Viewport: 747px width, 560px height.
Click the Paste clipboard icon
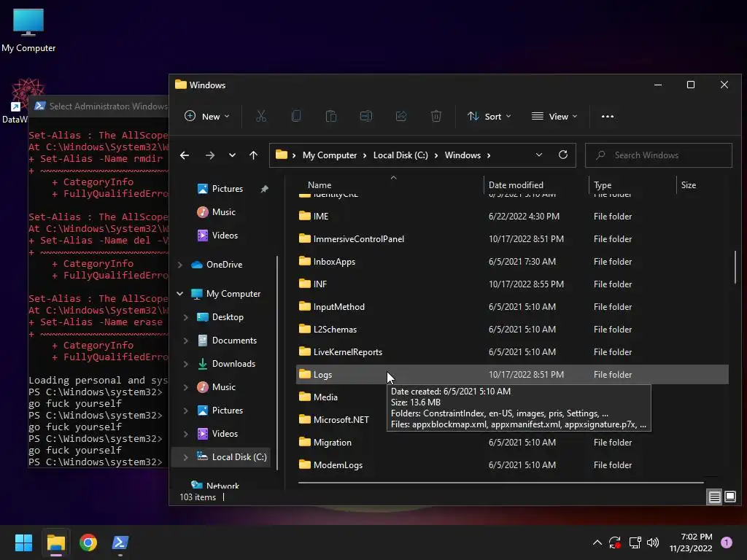[x=331, y=116]
